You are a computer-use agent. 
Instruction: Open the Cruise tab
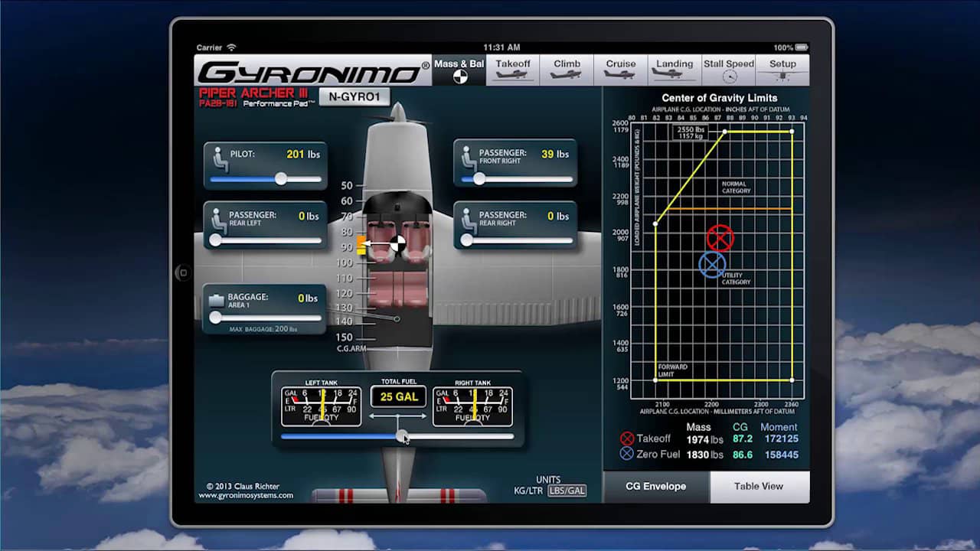tap(621, 70)
